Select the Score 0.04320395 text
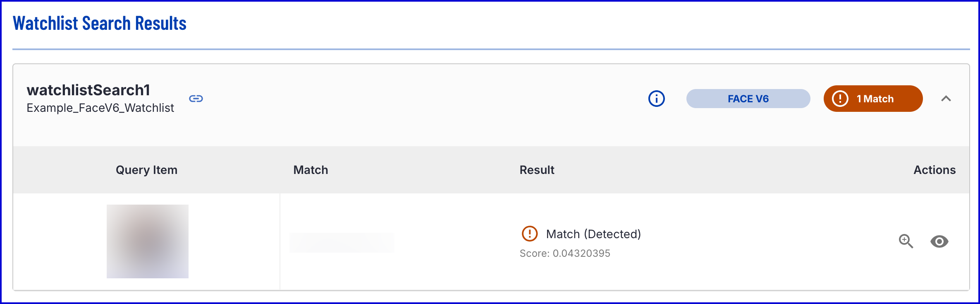This screenshot has height=304, width=980. (x=565, y=253)
